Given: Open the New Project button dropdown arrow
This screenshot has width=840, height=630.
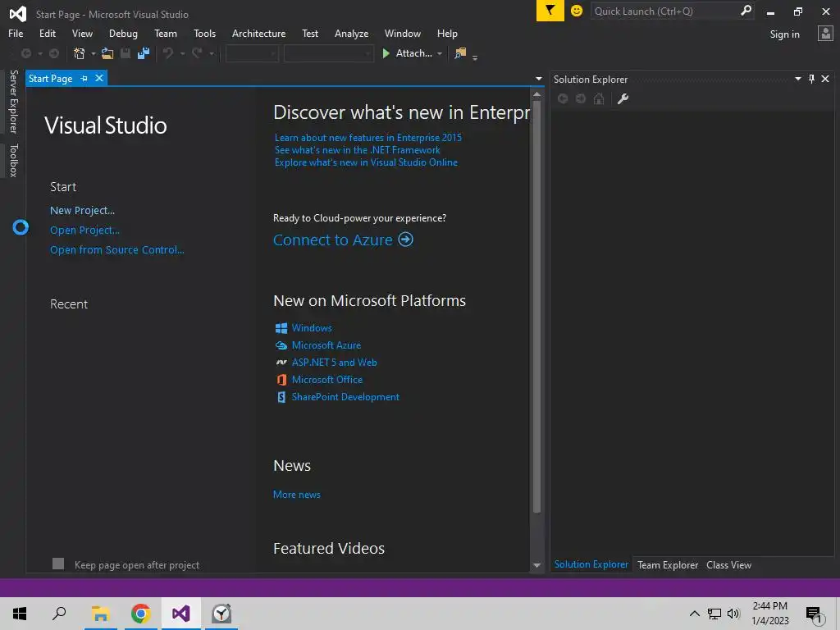Looking at the screenshot, I should point(94,53).
